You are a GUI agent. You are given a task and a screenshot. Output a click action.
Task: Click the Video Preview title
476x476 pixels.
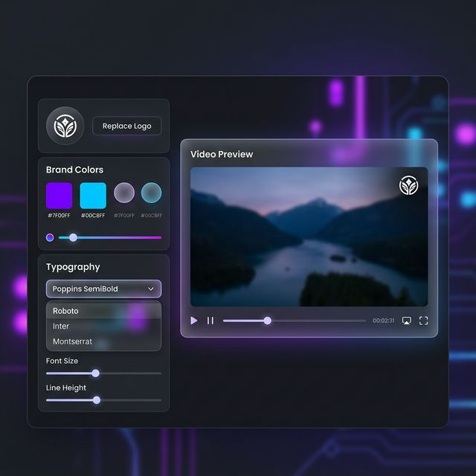[222, 154]
